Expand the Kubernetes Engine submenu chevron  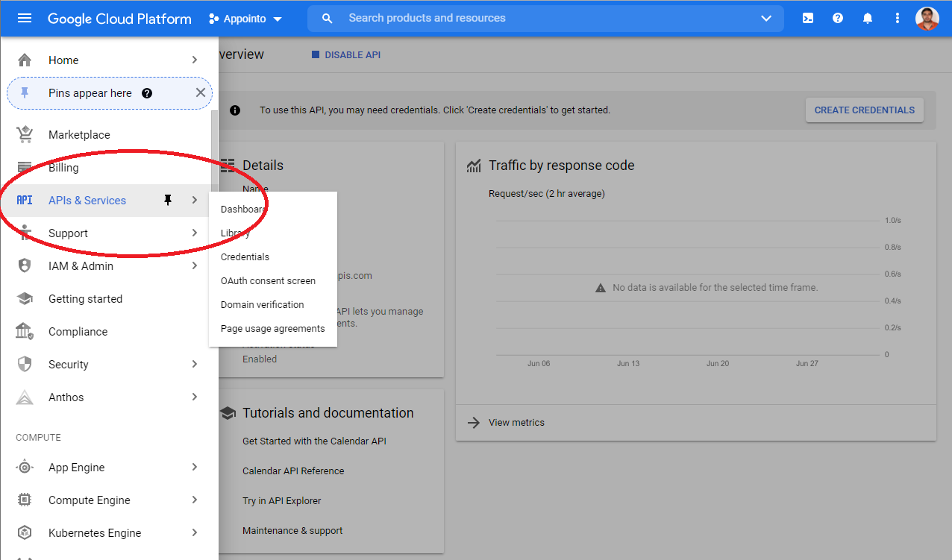point(194,532)
